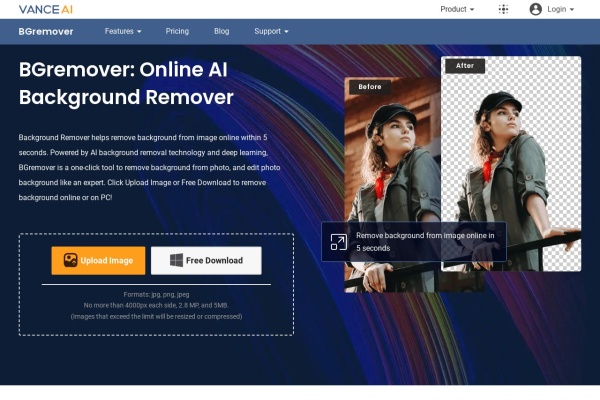This screenshot has width=600, height=400.
Task: Click the Before label tag
Action: (370, 87)
